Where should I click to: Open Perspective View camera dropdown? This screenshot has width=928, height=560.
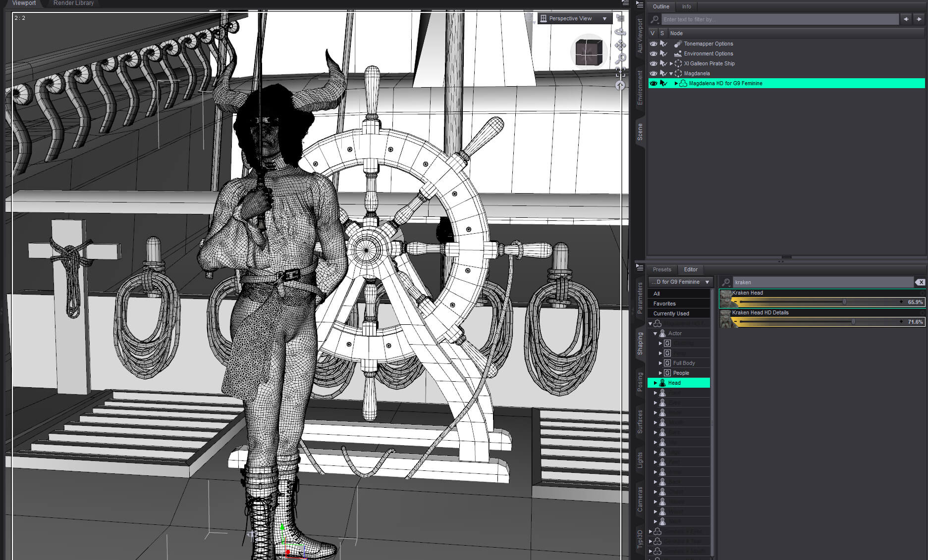tap(575, 18)
